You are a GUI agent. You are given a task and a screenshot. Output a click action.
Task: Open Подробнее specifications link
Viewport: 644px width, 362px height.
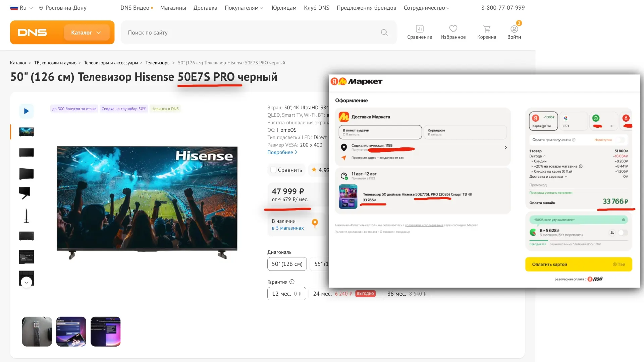282,152
